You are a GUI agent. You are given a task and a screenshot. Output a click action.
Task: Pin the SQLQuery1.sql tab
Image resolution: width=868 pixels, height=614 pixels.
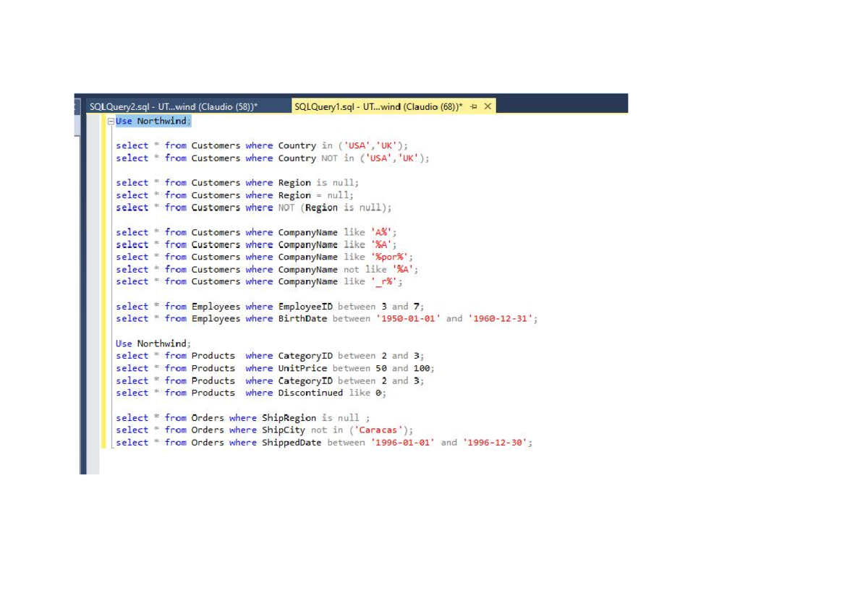(474, 107)
